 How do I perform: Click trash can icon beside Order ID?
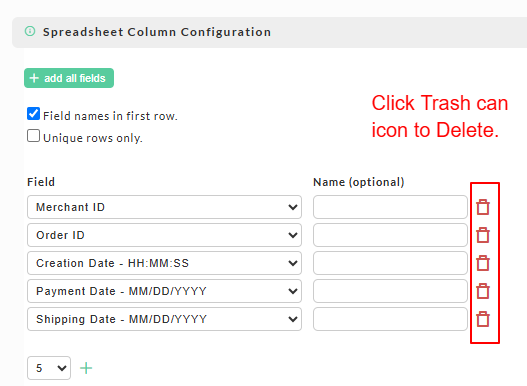(x=483, y=235)
